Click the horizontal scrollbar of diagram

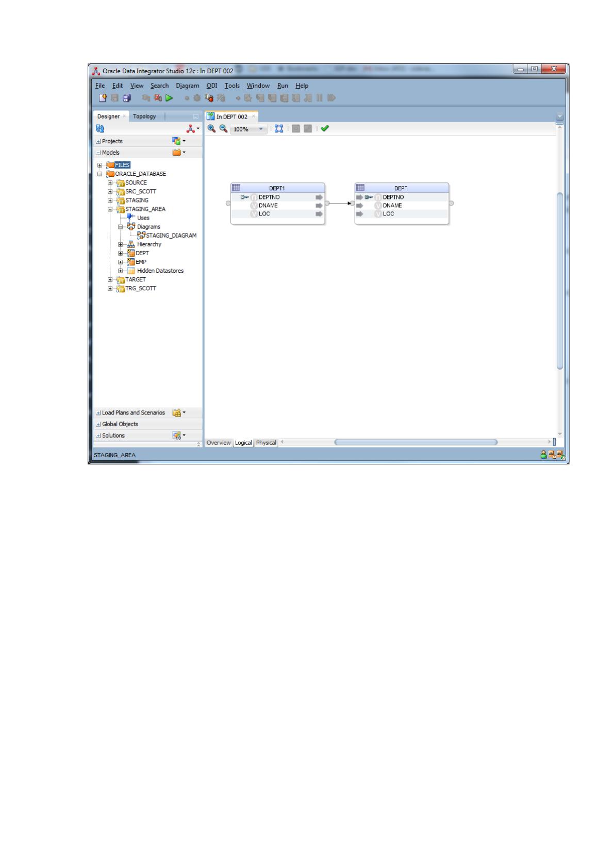[x=416, y=442]
